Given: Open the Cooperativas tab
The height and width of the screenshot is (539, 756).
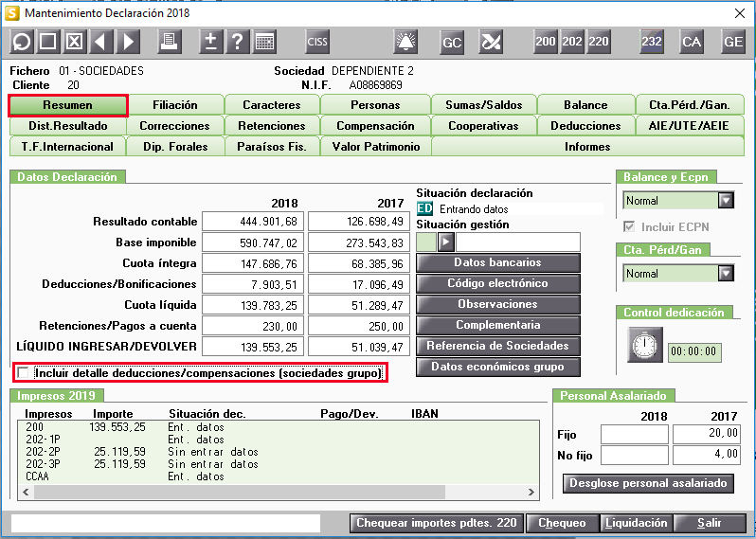Looking at the screenshot, I should pos(483,126).
